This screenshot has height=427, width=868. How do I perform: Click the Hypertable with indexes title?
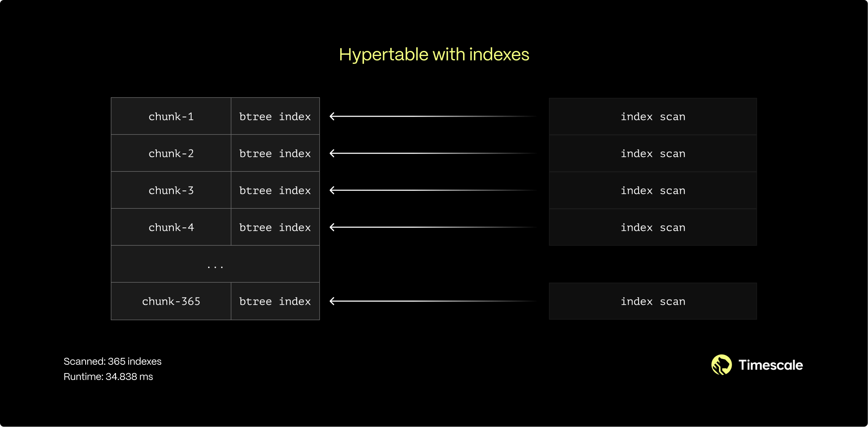point(434,55)
